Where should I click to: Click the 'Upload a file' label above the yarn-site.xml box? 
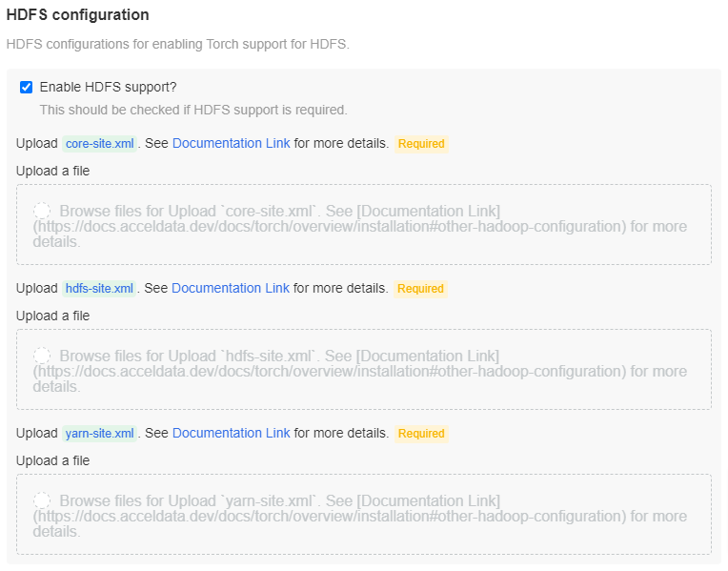(x=53, y=460)
